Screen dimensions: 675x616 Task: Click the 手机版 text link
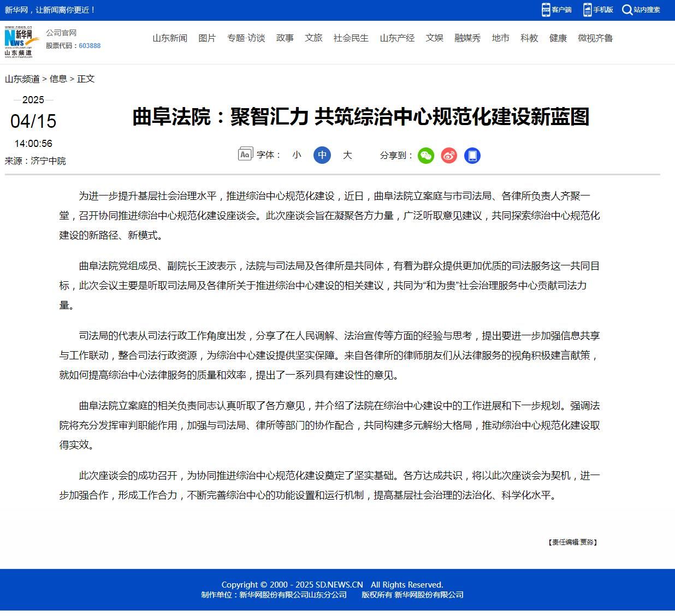[x=603, y=10]
